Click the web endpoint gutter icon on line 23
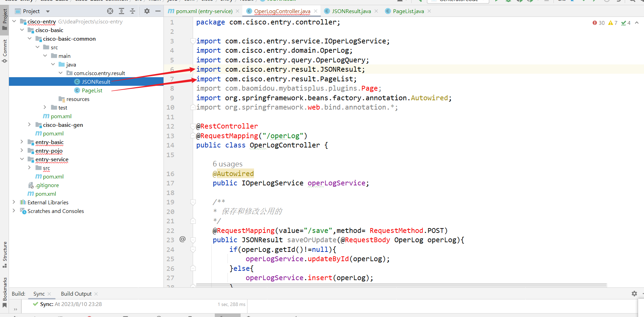 tap(182, 239)
